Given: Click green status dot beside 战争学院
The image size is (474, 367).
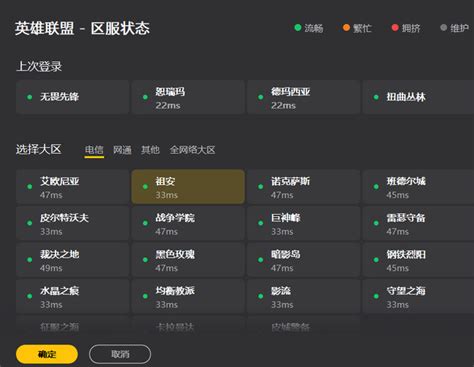Looking at the screenshot, I should (x=145, y=223).
